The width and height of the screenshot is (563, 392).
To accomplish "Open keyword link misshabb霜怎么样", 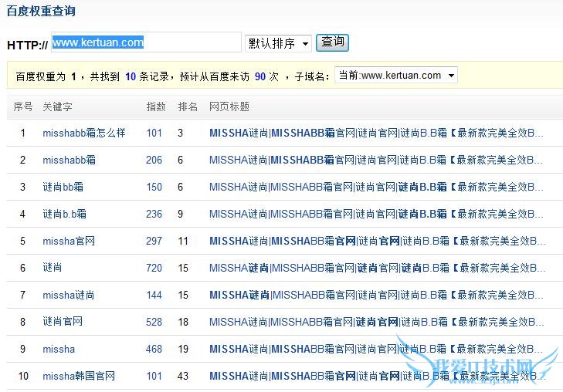I will tap(83, 133).
